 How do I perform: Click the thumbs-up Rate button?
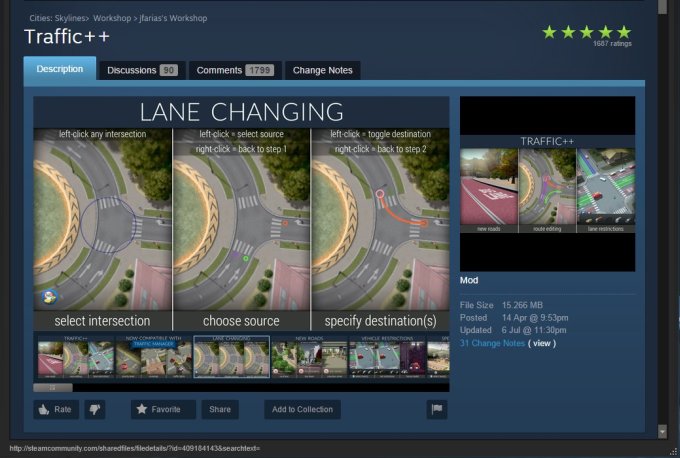tap(56, 409)
